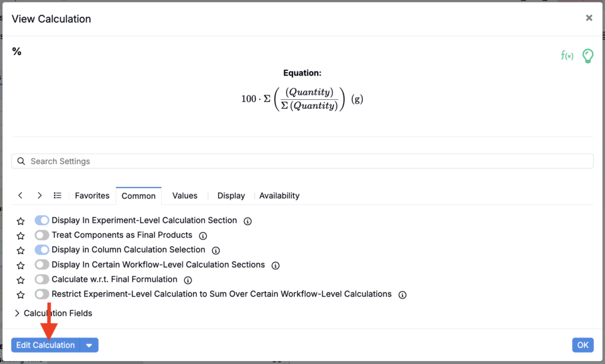605x364 pixels.
Task: Go to next settings tab with right arrow
Action: coord(40,196)
